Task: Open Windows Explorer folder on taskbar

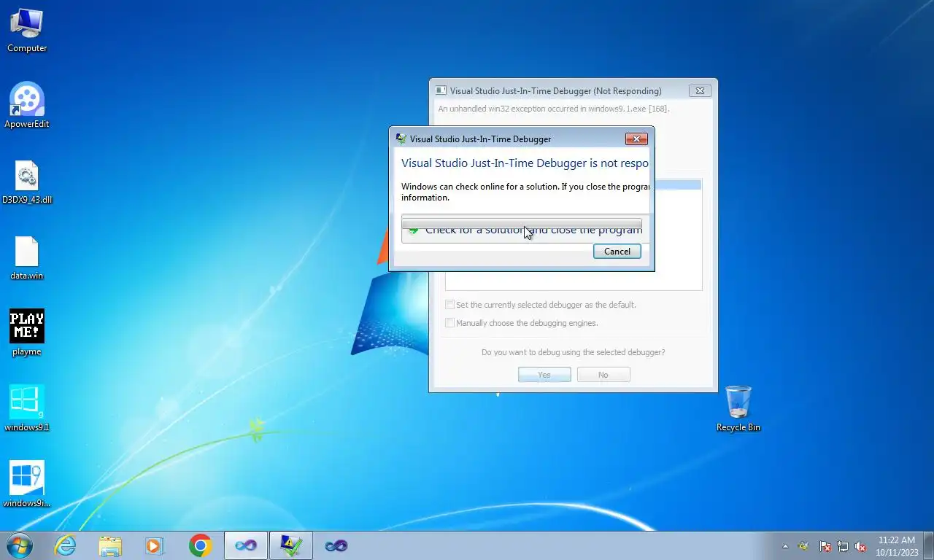Action: point(110,545)
